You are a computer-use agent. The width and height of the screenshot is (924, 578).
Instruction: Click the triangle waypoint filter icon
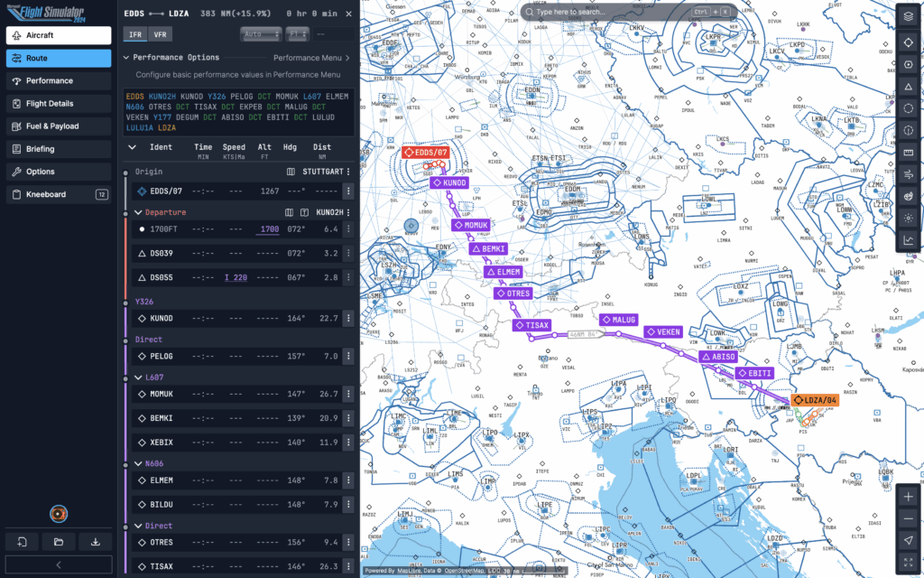click(908, 86)
